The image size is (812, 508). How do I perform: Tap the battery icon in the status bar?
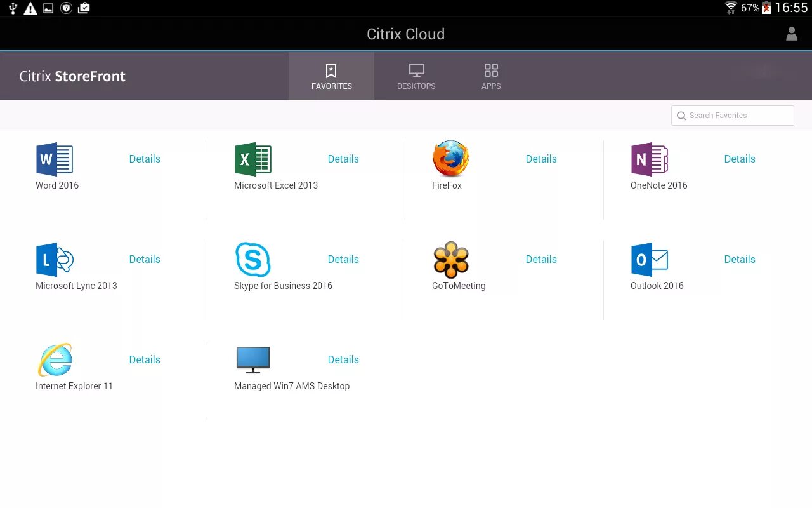[766, 8]
